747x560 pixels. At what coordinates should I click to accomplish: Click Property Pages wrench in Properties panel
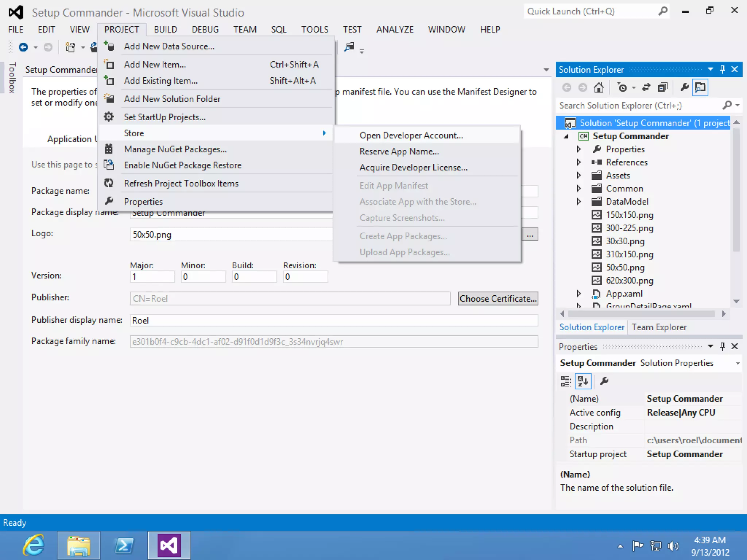(604, 381)
